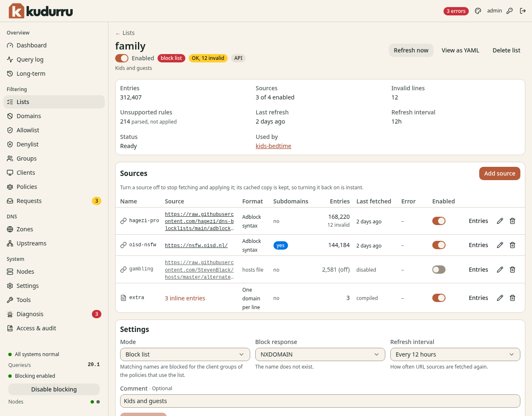Navigate to Upstreams under DNS

coord(54,243)
